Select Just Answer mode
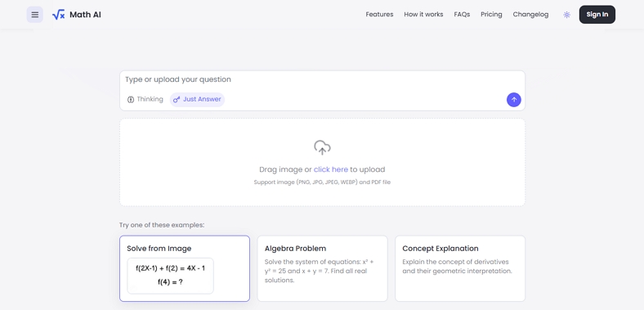 [197, 100]
